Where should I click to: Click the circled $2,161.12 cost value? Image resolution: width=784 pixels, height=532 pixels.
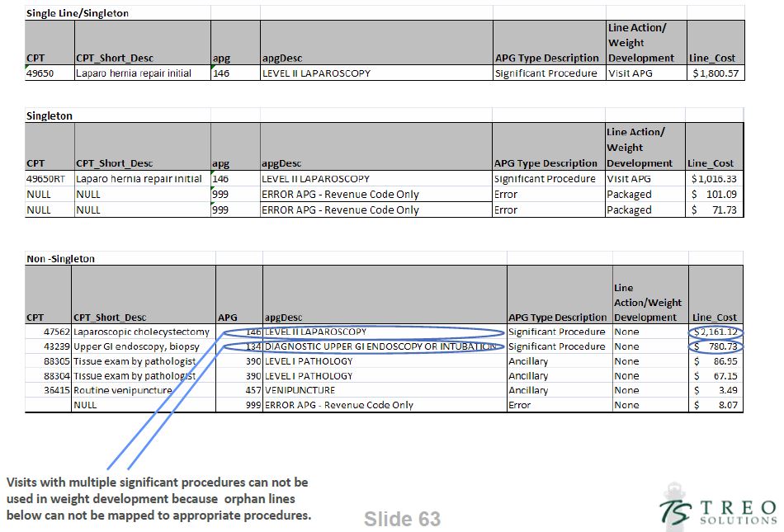716,332
